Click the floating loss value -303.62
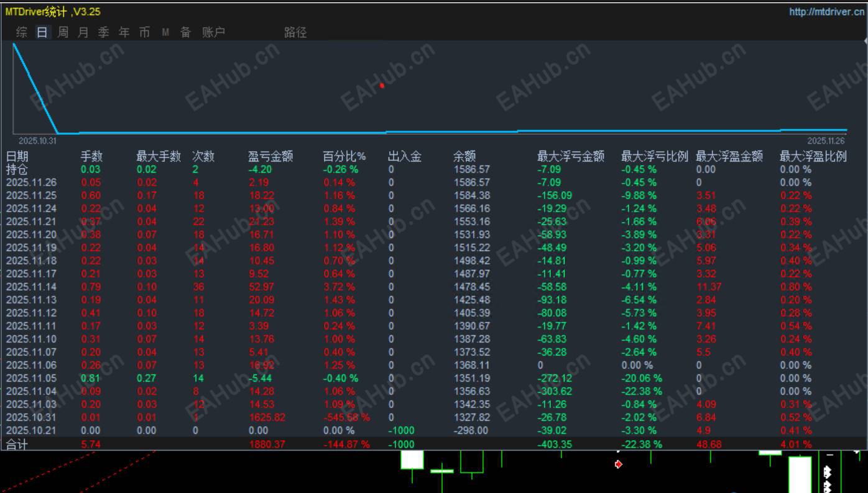Viewport: 868px width, 493px height. point(555,391)
